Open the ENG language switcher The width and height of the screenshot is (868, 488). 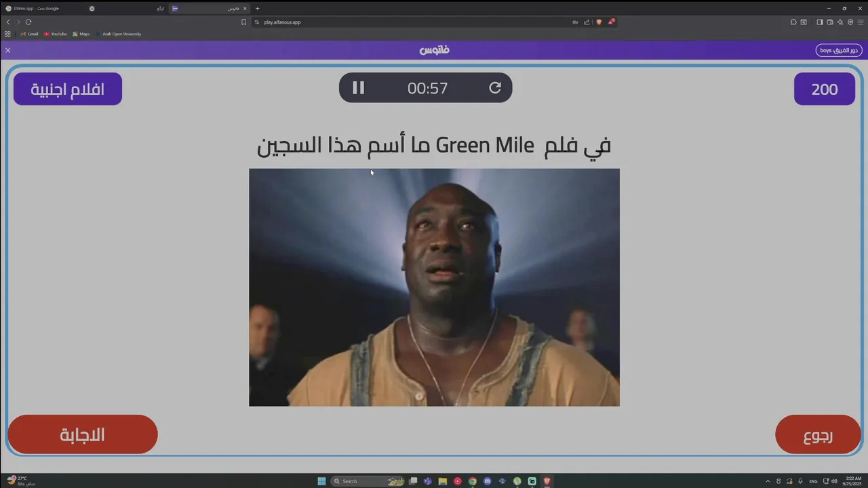pyautogui.click(x=813, y=481)
